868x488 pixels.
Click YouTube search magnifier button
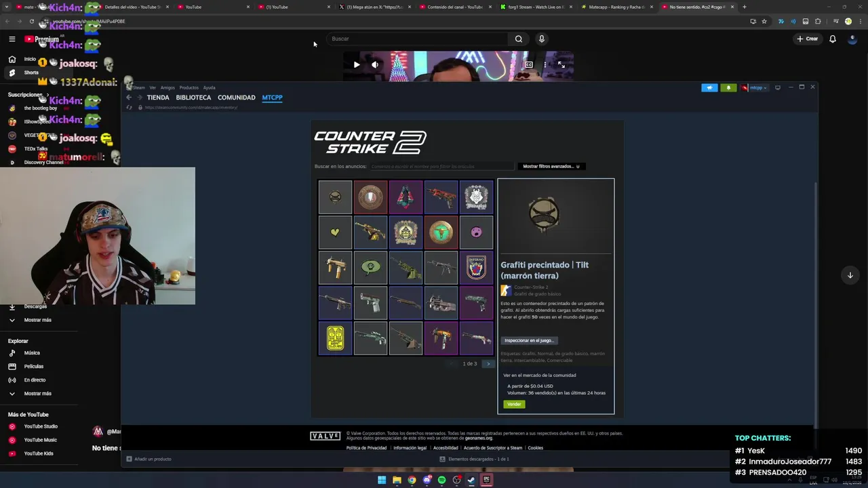(519, 39)
